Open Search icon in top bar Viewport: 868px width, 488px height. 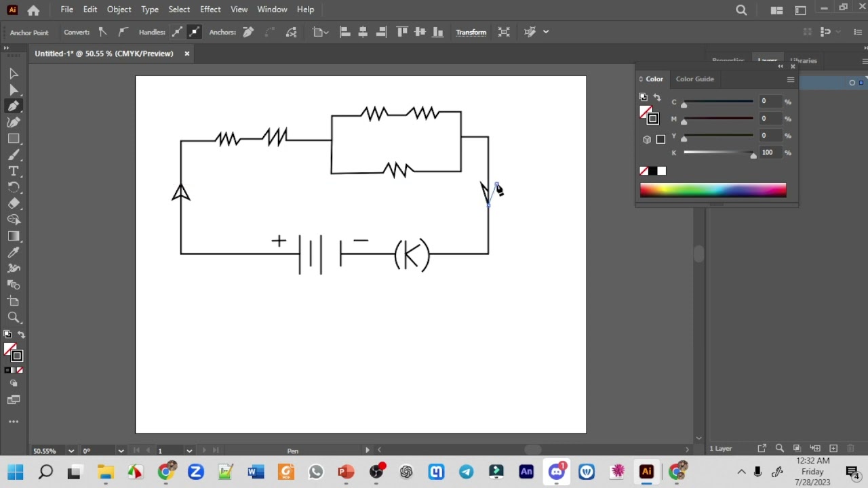point(741,9)
